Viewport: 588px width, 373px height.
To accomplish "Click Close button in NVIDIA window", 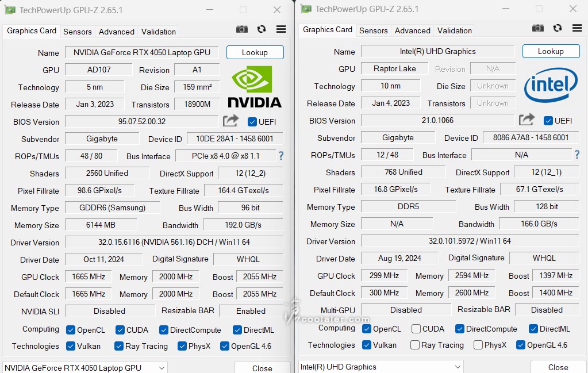I will pyautogui.click(x=263, y=368).
